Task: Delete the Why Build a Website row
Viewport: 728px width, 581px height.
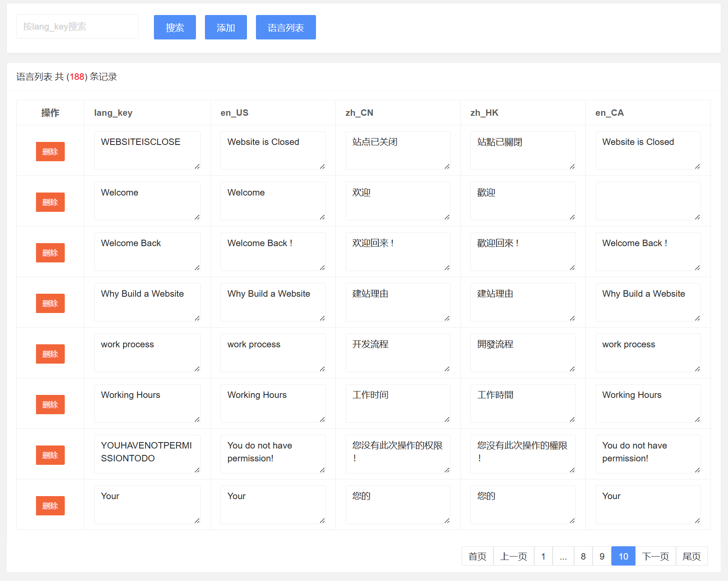Action: pos(50,304)
